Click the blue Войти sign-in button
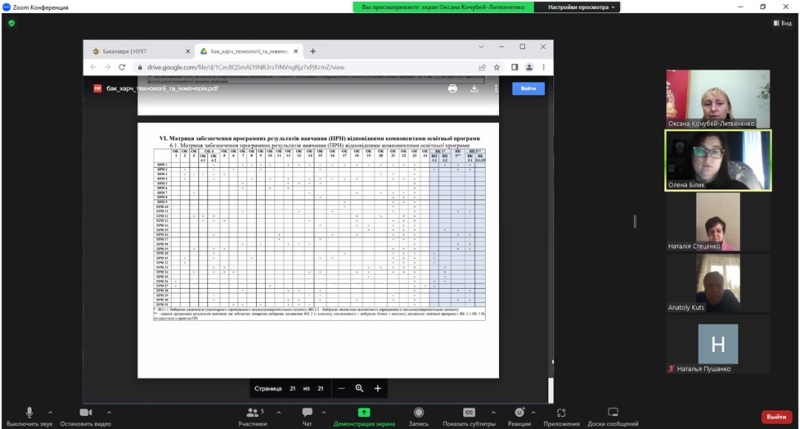The height and width of the screenshot is (429, 800). (528, 88)
